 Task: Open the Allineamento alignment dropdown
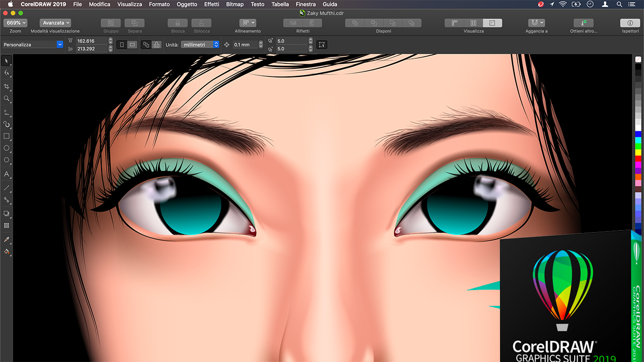248,23
